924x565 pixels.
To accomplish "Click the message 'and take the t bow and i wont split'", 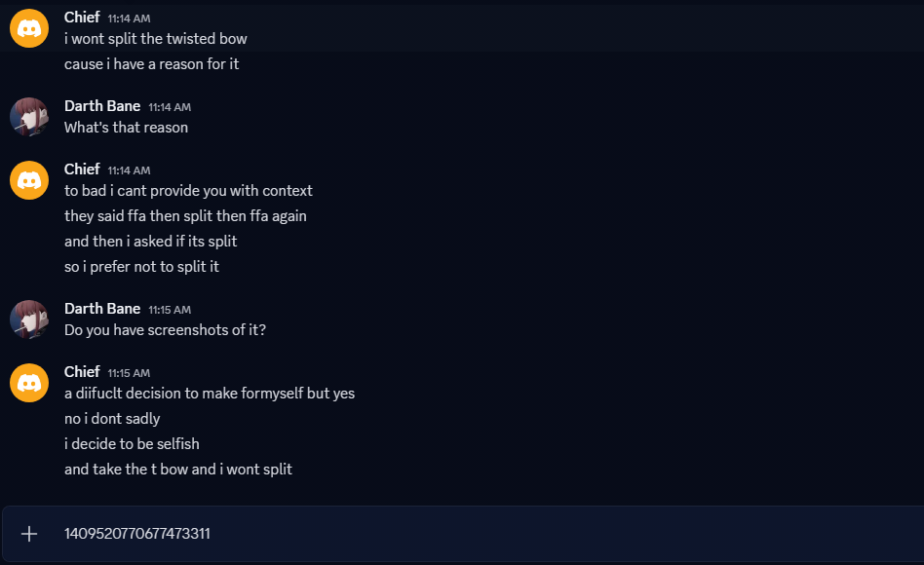I will pyautogui.click(x=177, y=470).
